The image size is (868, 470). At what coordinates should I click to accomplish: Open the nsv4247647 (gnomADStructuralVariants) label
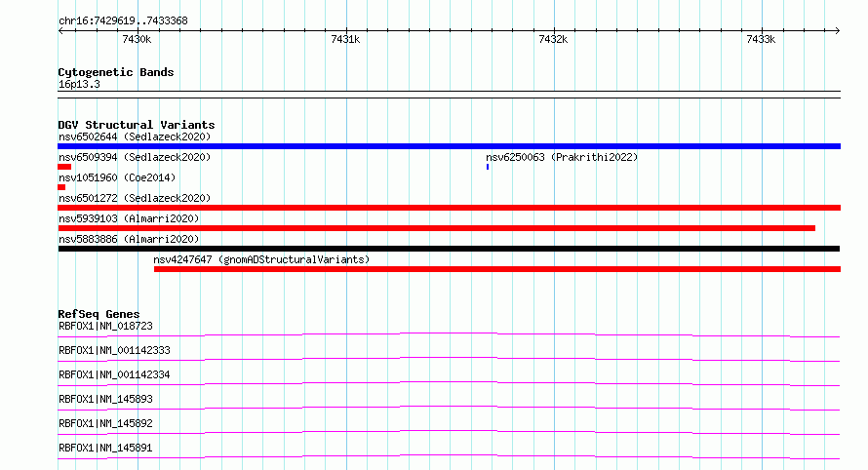[x=261, y=259]
